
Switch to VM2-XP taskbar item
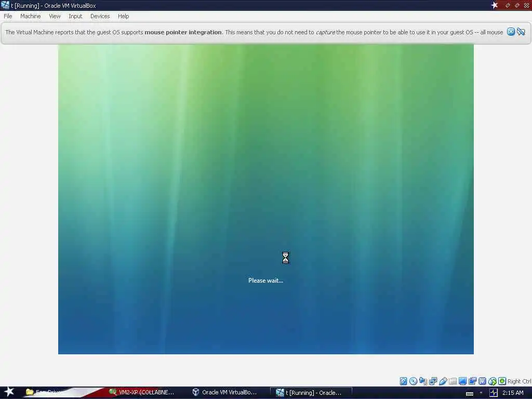click(x=142, y=392)
